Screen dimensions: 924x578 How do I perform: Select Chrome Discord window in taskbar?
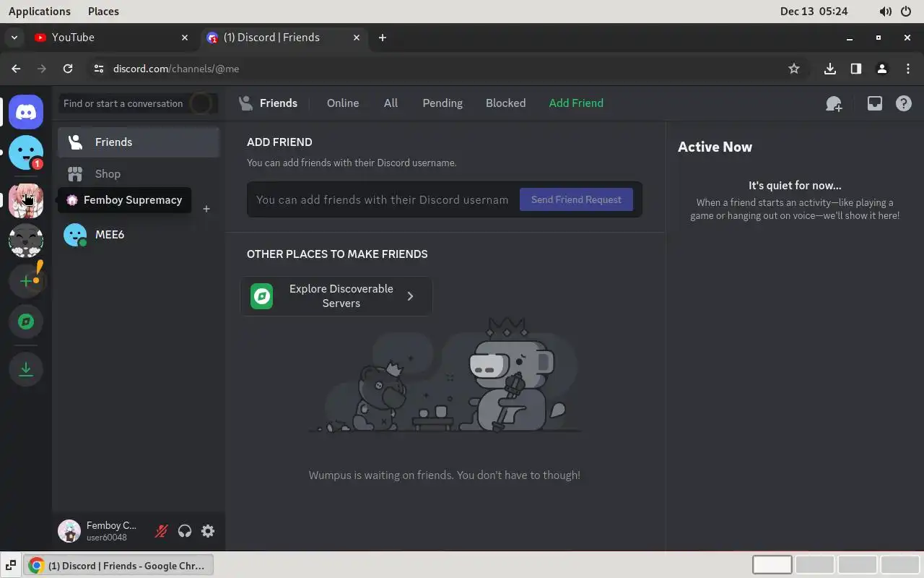(x=119, y=566)
